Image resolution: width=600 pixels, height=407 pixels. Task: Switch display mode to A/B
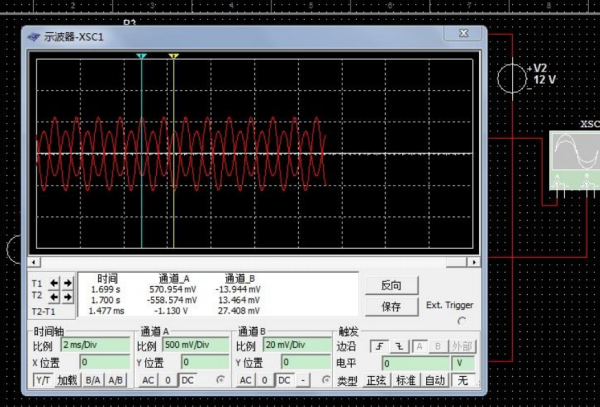click(x=116, y=380)
